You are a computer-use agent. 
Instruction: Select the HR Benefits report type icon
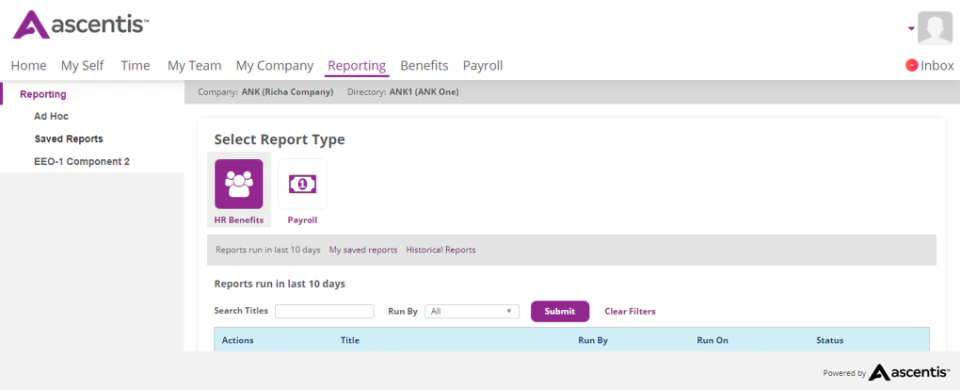(239, 184)
